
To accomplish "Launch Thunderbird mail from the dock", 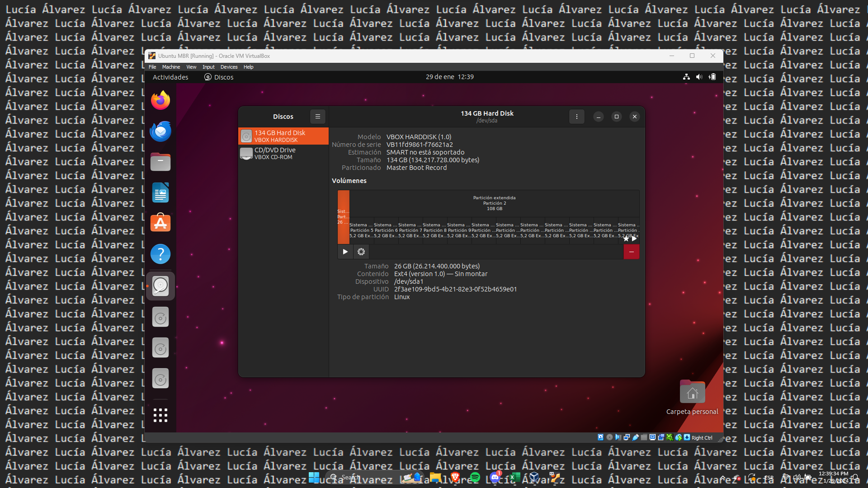I will point(160,131).
